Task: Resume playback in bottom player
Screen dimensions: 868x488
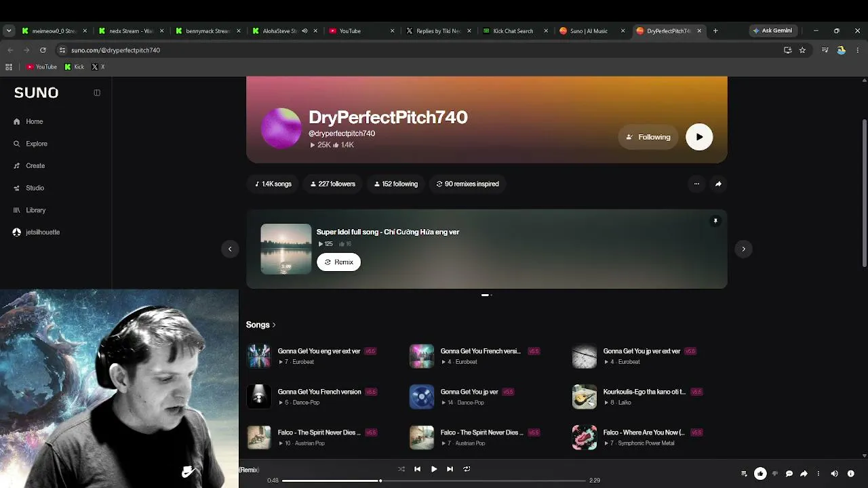Action: 434,469
